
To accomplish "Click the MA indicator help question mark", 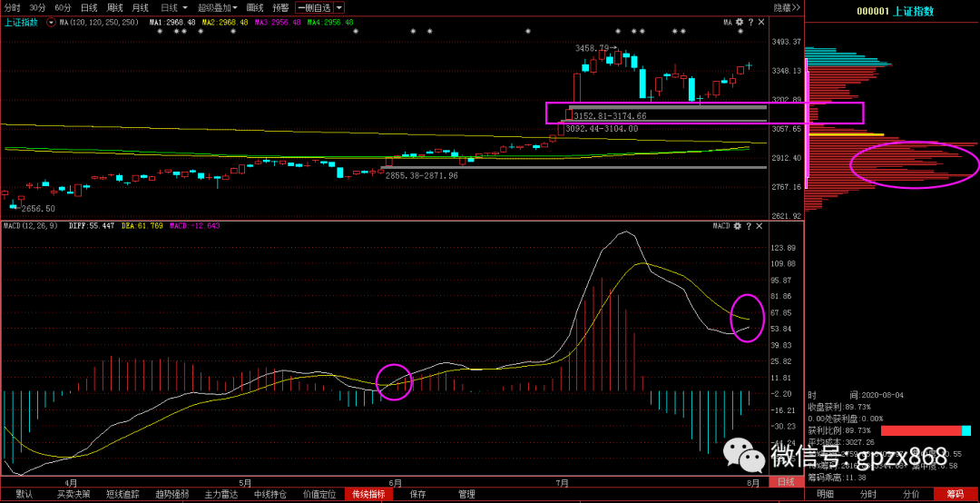I will click(x=750, y=23).
